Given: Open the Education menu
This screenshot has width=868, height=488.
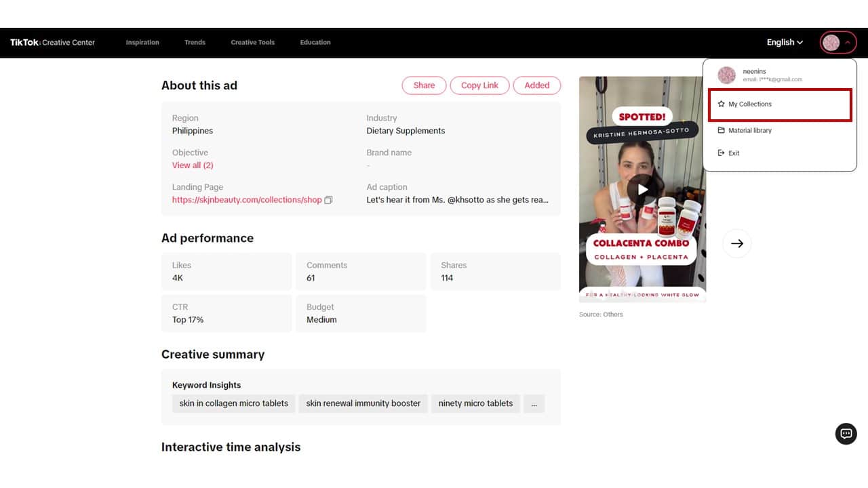Looking at the screenshot, I should point(315,42).
